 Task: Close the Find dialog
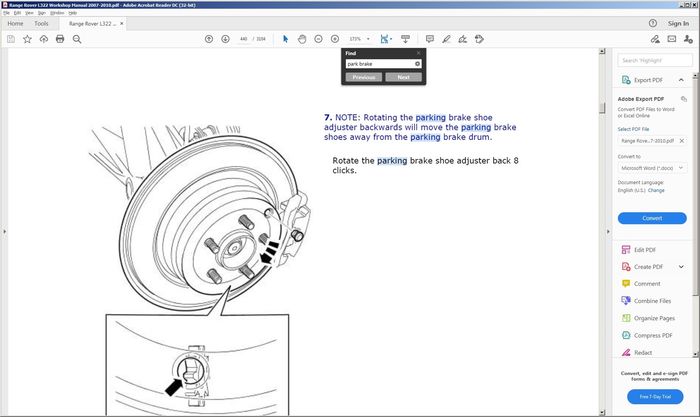coord(418,53)
